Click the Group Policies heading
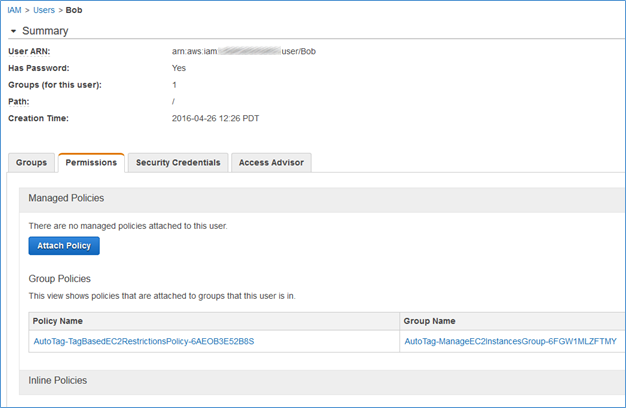Viewport: 626px width, 408px height. tap(59, 279)
